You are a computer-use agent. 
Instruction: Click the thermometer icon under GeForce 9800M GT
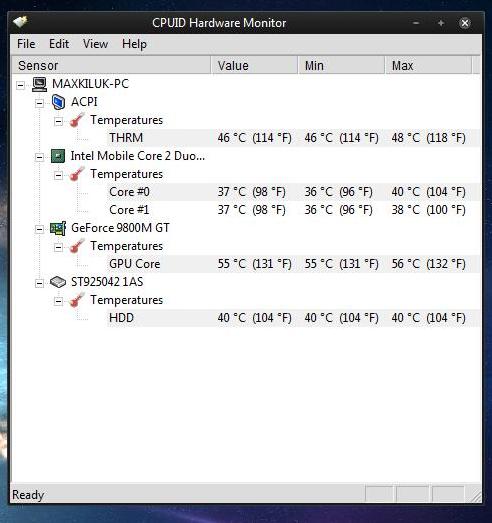point(77,246)
